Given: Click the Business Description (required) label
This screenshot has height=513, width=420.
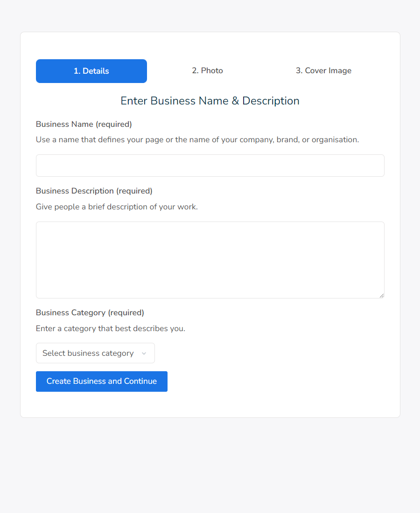Looking at the screenshot, I should click(x=94, y=191).
